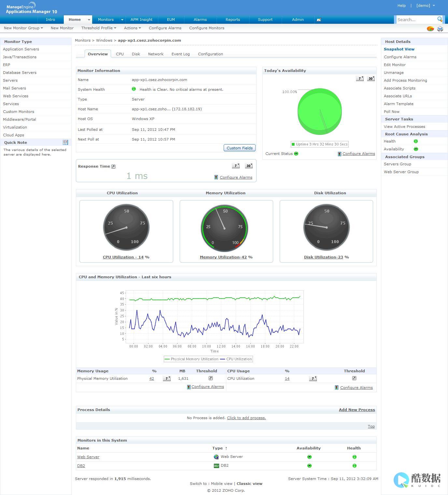
Task: Open Web Server monitor link
Action: point(88,457)
